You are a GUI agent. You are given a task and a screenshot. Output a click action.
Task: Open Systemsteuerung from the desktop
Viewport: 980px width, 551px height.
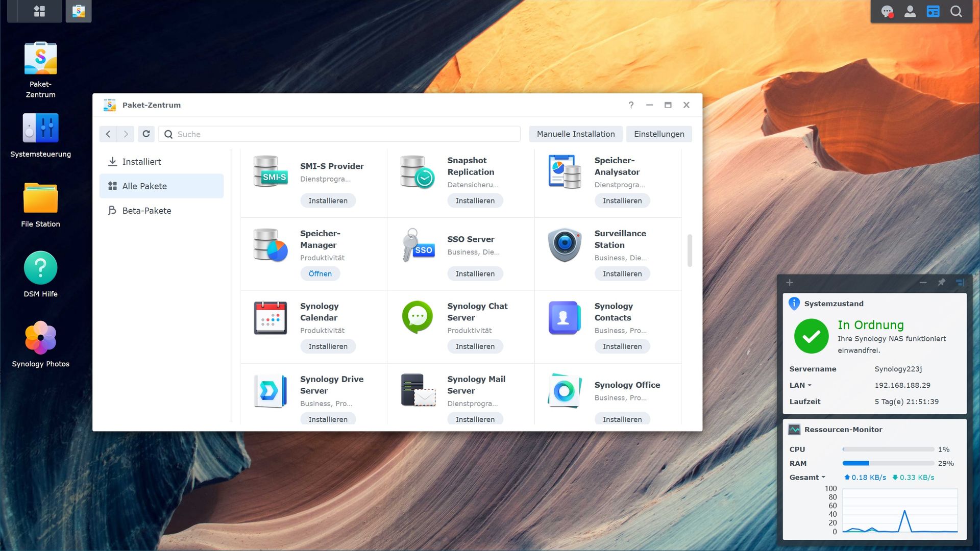click(40, 128)
